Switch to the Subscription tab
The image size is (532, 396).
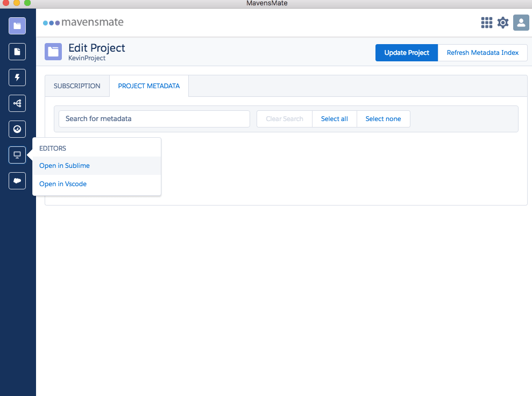77,86
